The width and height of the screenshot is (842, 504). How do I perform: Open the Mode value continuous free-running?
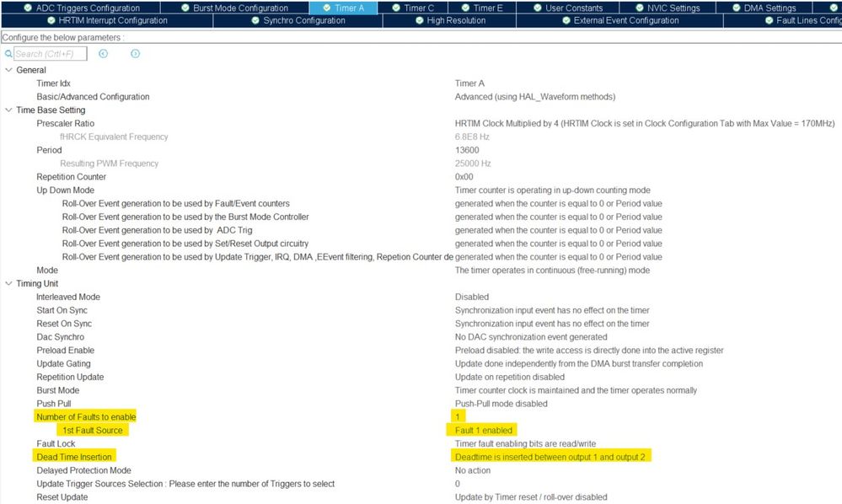tap(552, 271)
